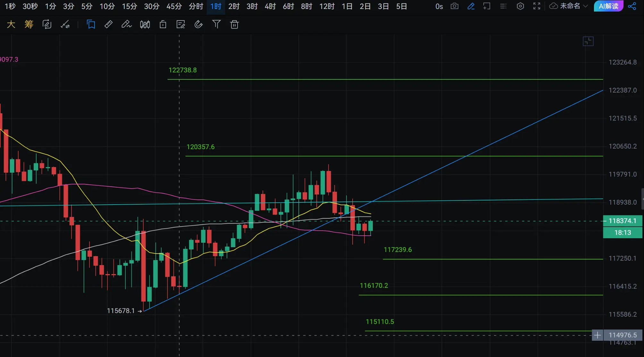The image size is (644, 357).
Task: Switch to the 45分 timeframe
Action: tap(174, 6)
